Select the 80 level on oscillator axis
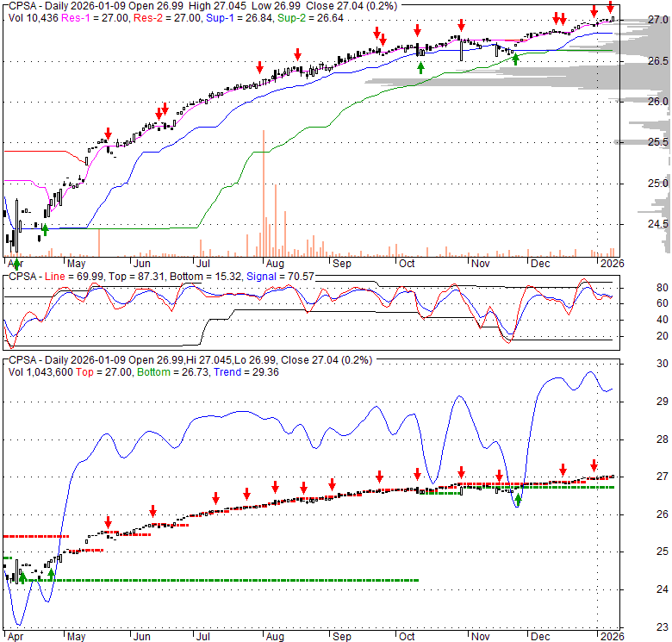The width and height of the screenshot is (672, 642). point(663,288)
